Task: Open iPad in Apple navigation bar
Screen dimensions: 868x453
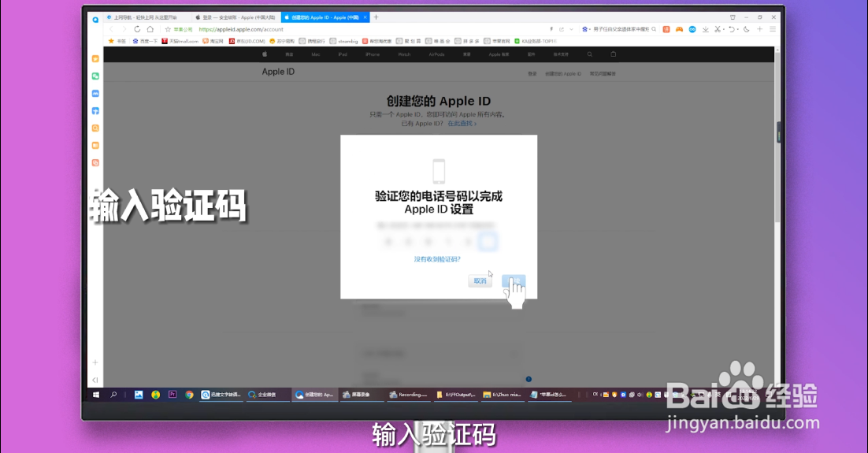Action: (343, 54)
